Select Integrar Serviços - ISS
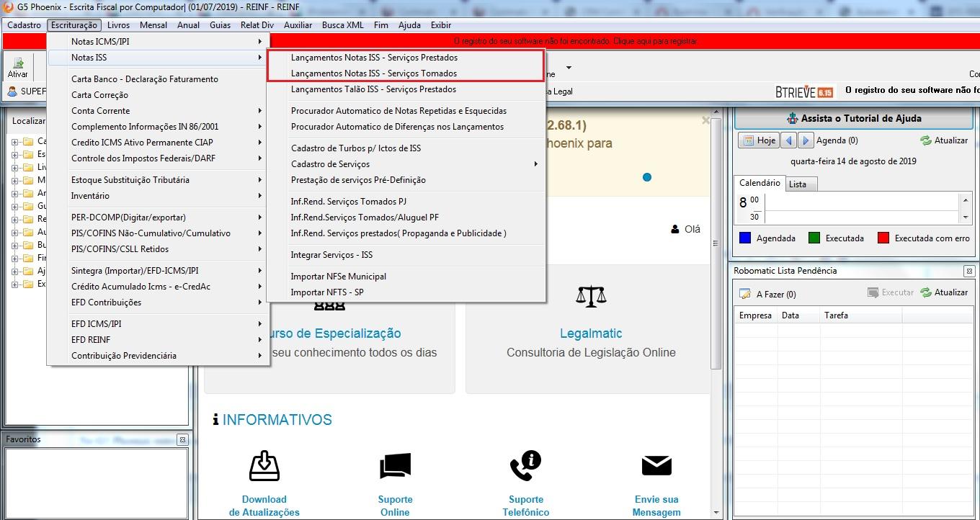The width and height of the screenshot is (980, 520). [x=406, y=255]
